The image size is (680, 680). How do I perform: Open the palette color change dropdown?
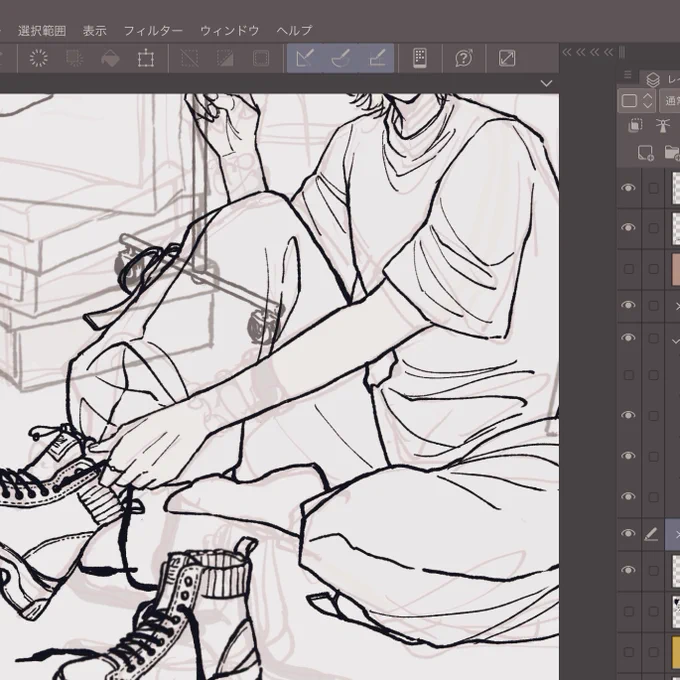tap(636, 101)
